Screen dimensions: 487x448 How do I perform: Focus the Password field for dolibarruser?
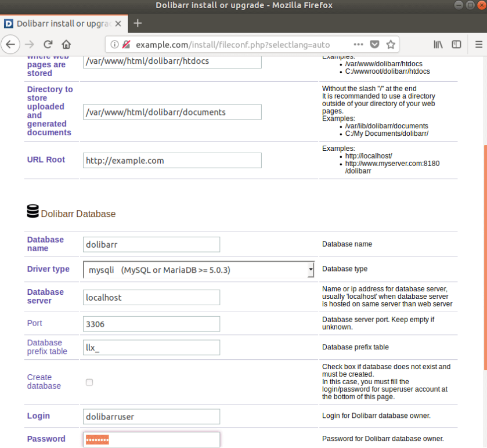(151, 439)
